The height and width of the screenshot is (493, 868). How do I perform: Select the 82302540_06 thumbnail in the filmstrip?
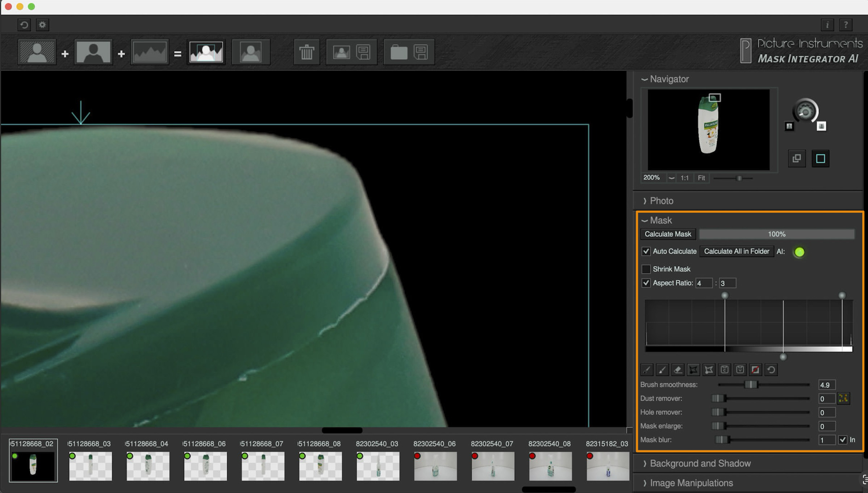[435, 466]
